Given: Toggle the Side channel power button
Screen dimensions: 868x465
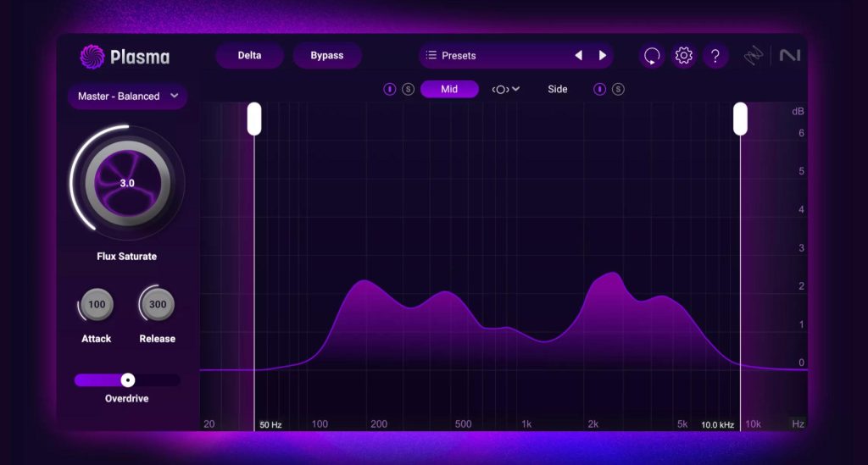Looking at the screenshot, I should coord(600,89).
